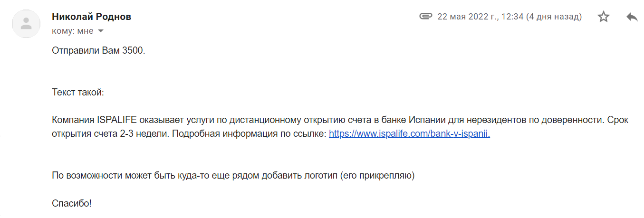Screen dimensions: 644x218
Task: Click the 'Текст такой:' line
Action: (78, 93)
